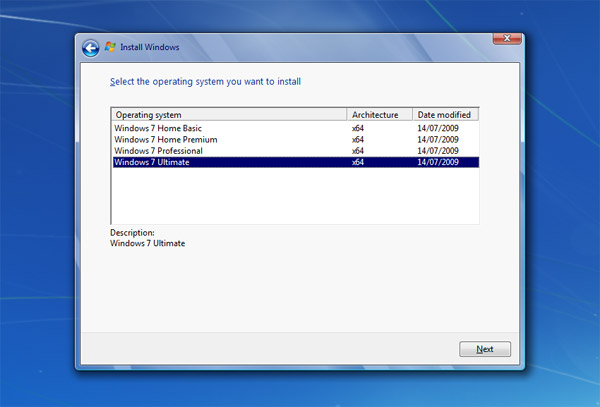Screen dimensions: 600x407
Task: Click x64 in the Ultimate row
Action: [x=358, y=162]
